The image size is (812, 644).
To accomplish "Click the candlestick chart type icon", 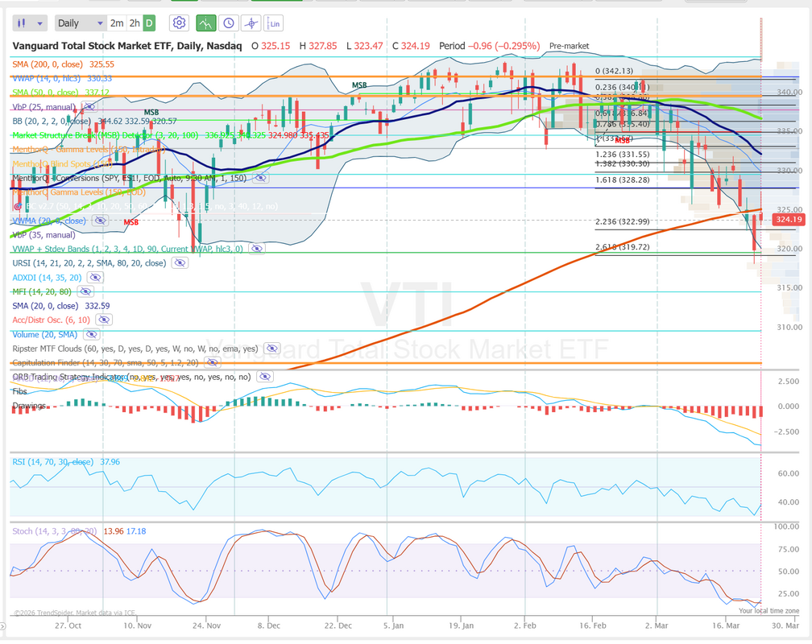I will [x=22, y=23].
